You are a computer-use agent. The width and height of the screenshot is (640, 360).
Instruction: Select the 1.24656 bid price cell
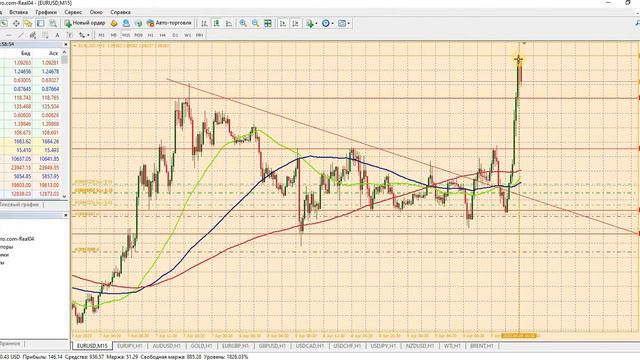[x=22, y=71]
